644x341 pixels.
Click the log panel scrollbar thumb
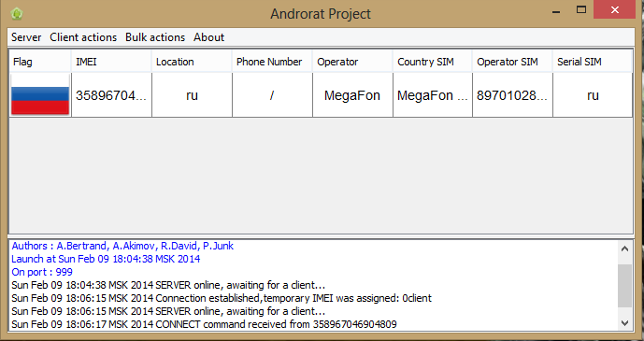624,286
